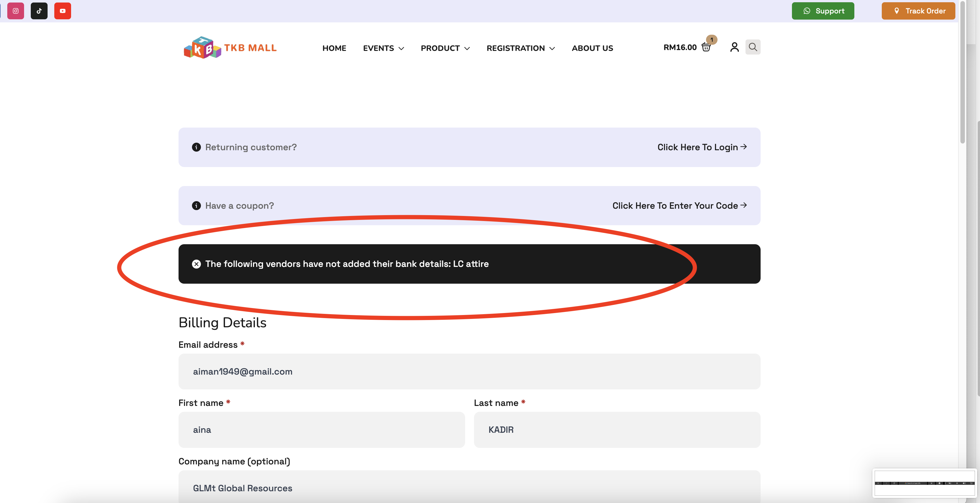Viewport: 980px width, 503px height.
Task: Expand the PRODUCT dropdown menu
Action: coord(446,48)
